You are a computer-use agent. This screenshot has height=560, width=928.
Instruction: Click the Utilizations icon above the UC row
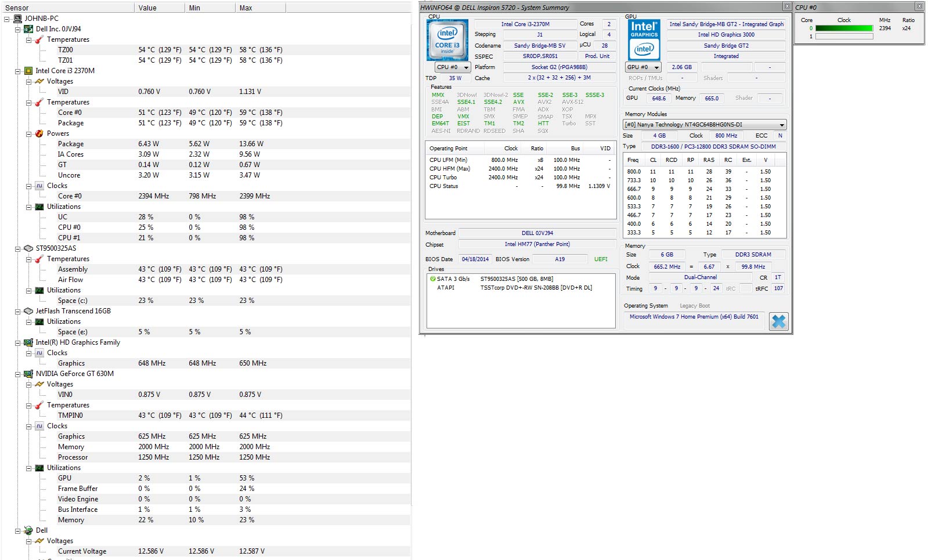click(39, 207)
